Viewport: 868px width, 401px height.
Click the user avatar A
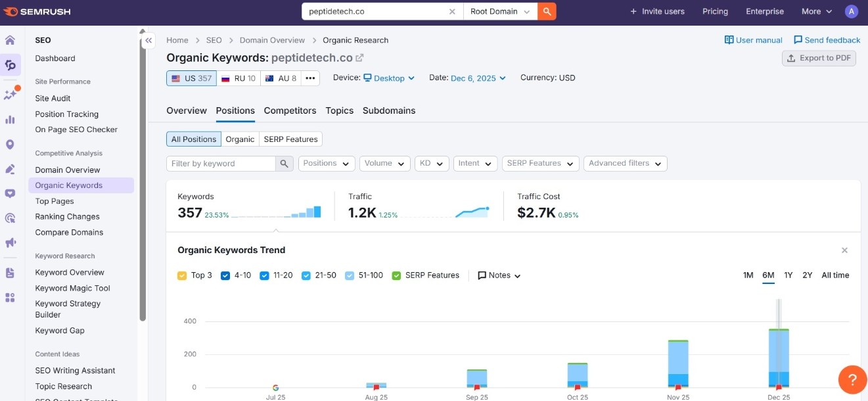852,11
